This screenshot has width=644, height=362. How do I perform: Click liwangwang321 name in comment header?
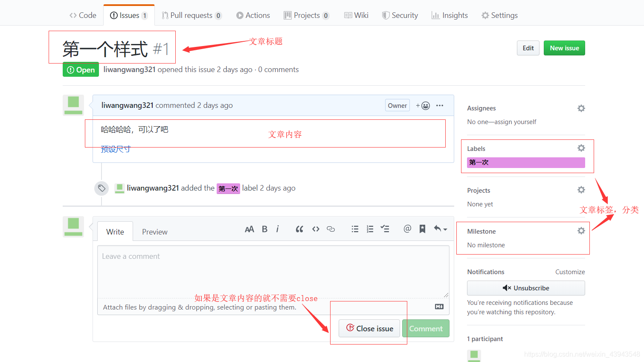coord(127,105)
